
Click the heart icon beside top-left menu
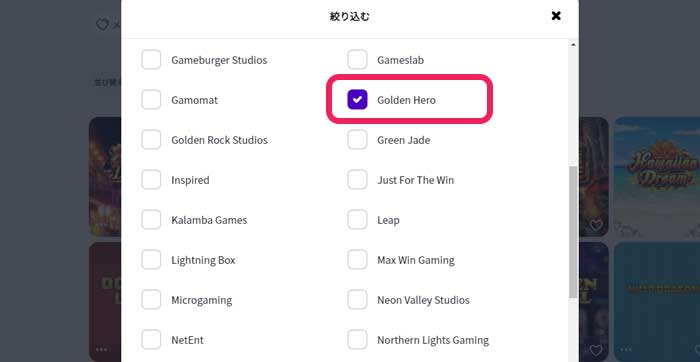pyautogui.click(x=102, y=25)
